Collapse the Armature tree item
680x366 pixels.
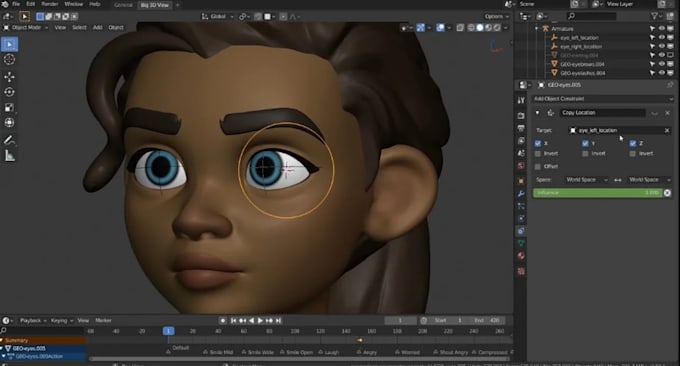537,29
